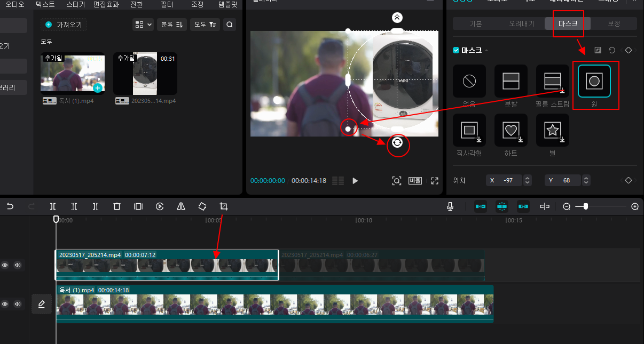
Task: Open fullscreen preview icon
Action: coord(435,181)
